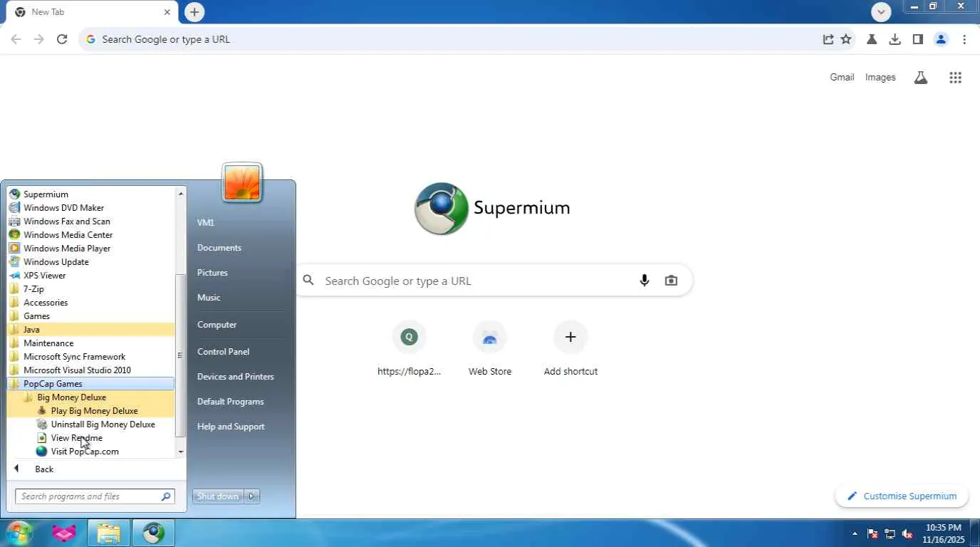Open a new browser tab
This screenshot has width=980, height=547.
point(194,12)
